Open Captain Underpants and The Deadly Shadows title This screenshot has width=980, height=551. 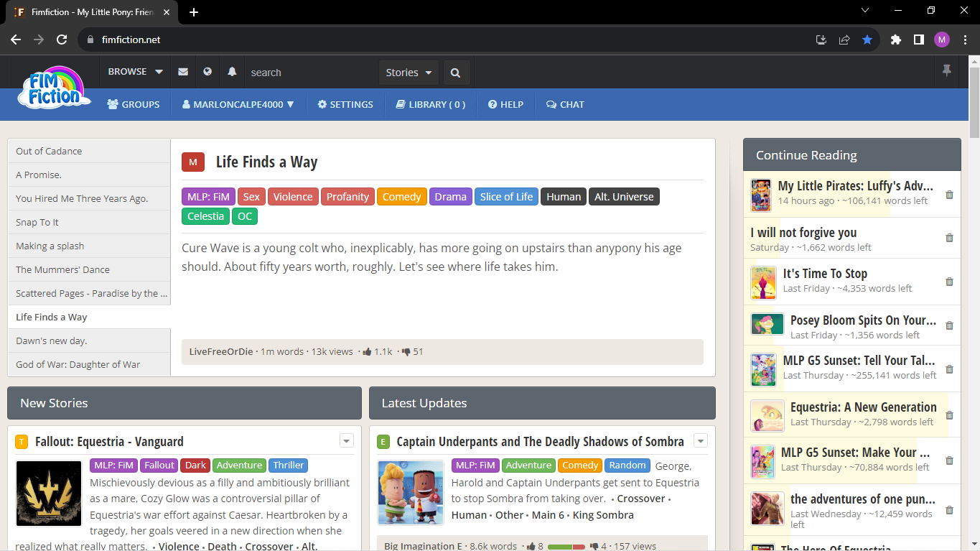coord(540,442)
